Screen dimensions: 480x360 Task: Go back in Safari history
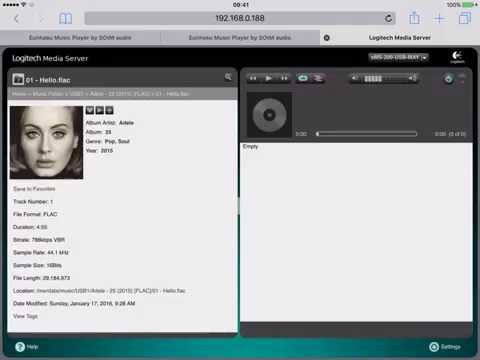[16, 19]
